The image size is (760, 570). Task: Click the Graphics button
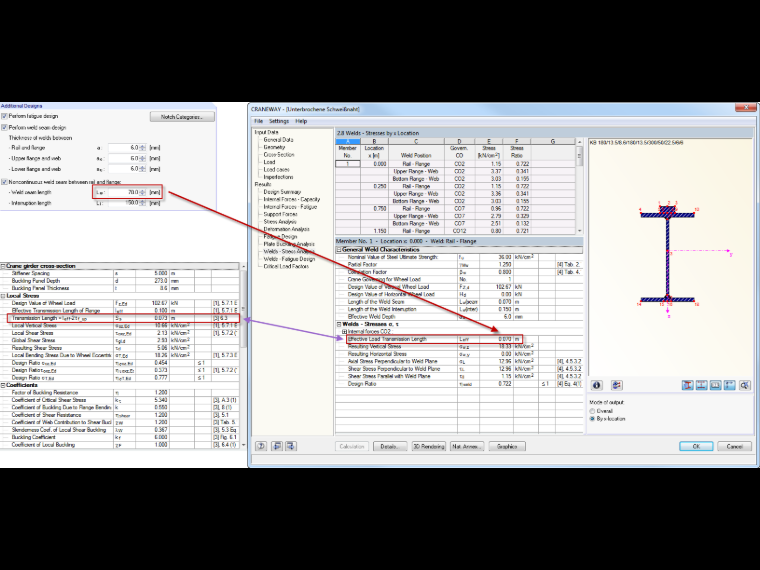click(x=507, y=446)
